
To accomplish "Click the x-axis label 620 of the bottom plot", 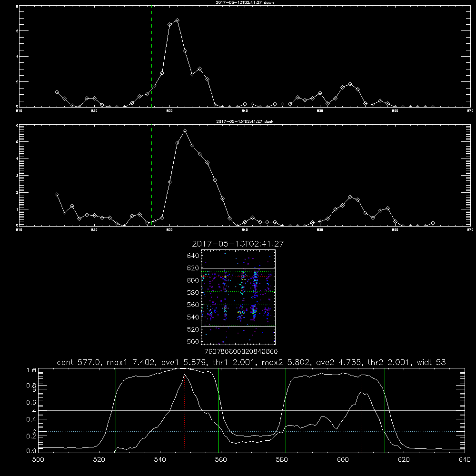I will 404,459.
